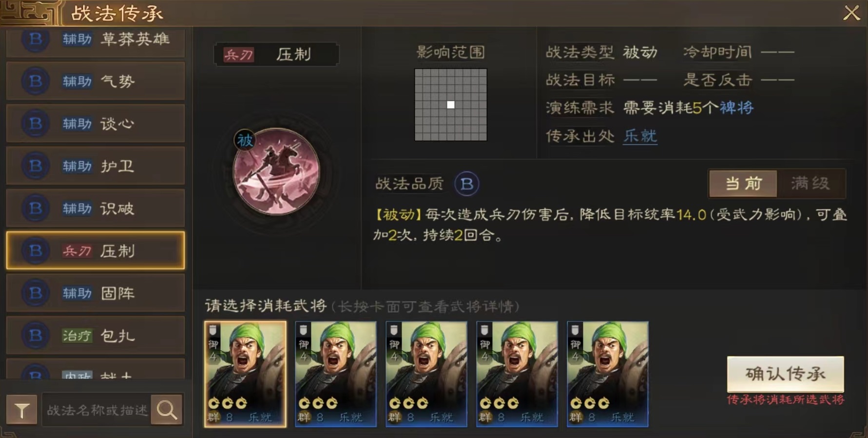Open the skill filter funnel icon
Screen dimensions: 868x438
[21, 410]
